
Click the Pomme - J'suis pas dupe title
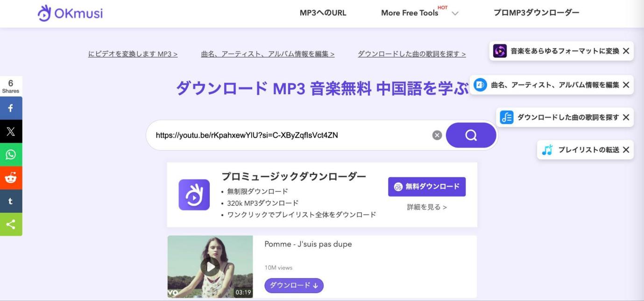(308, 244)
